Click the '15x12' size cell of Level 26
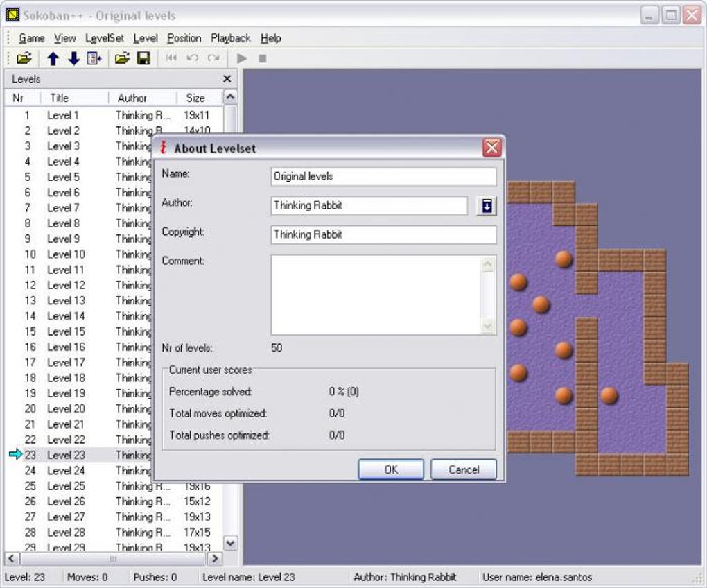This screenshot has height=588, width=707. pyautogui.click(x=197, y=501)
